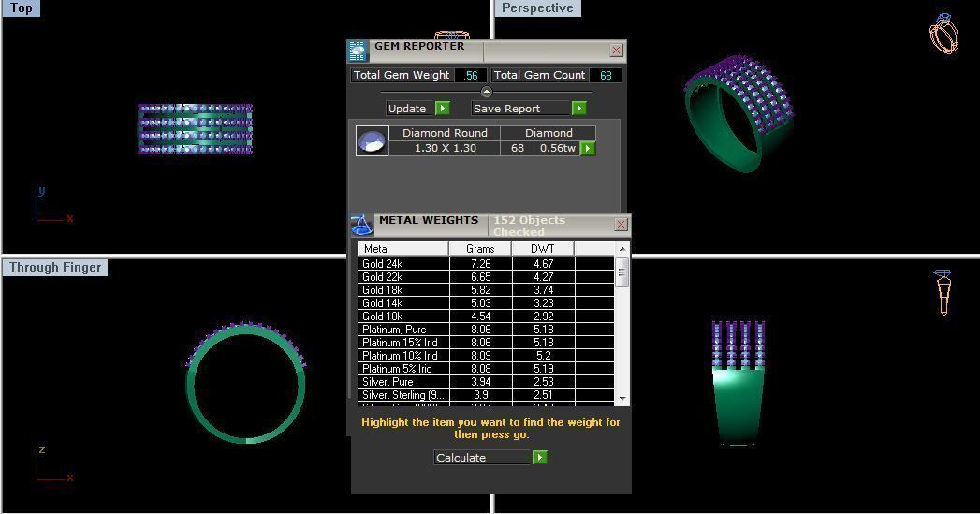Click the Update button
Viewport: 980px width, 514px height.
411,109
